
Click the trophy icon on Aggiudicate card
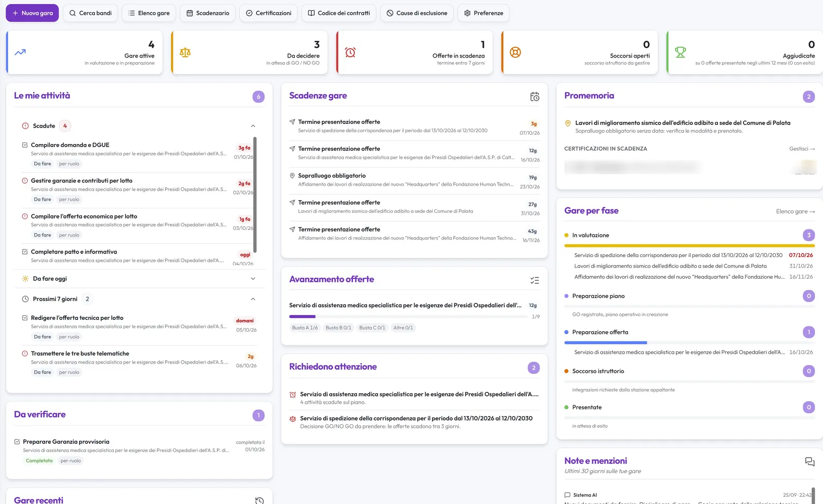(681, 52)
